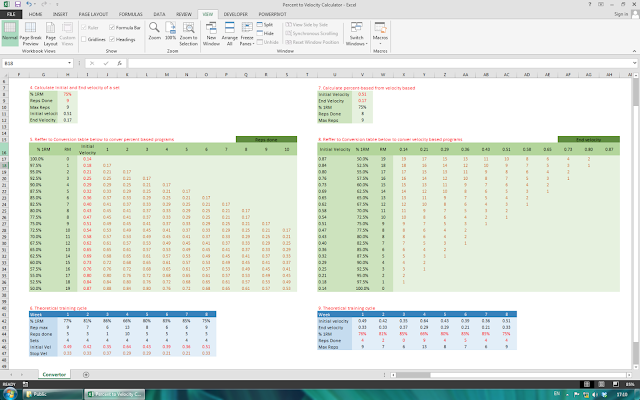This screenshot has height=400, width=640.
Task: Click the Hide window button
Action: point(265,33)
